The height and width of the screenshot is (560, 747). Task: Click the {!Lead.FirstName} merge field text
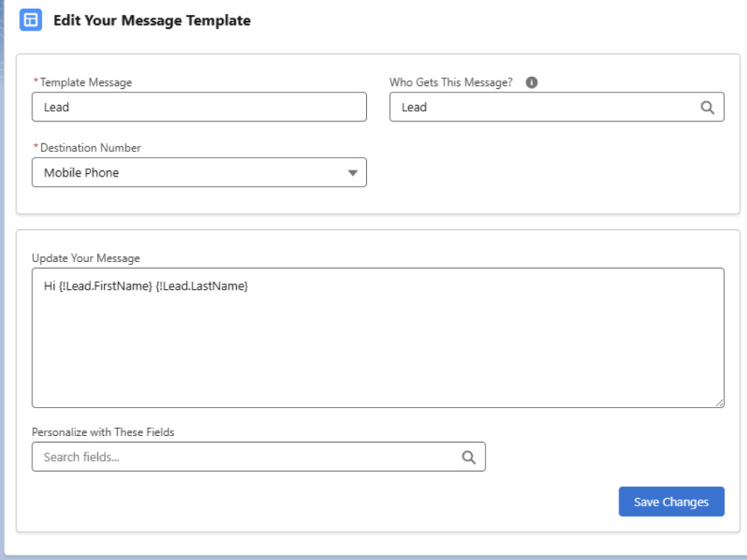click(105, 286)
